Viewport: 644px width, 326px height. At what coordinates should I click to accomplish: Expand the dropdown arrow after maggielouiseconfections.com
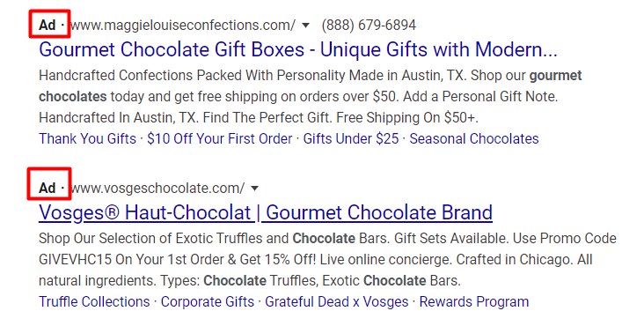tap(305, 26)
